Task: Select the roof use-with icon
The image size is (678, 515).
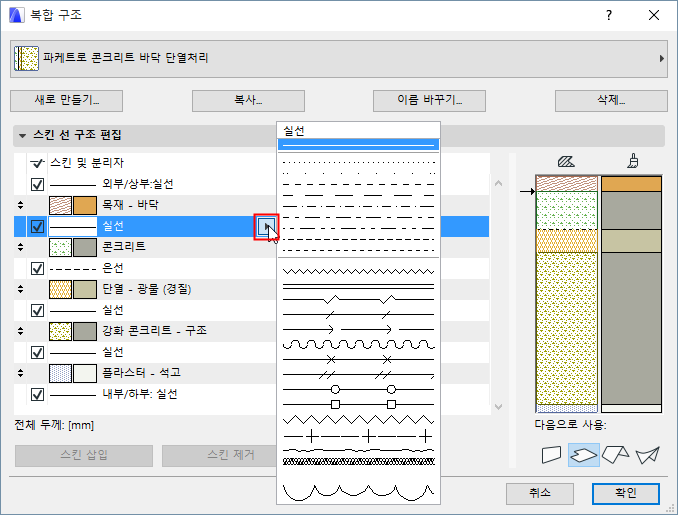Action: tap(615, 455)
